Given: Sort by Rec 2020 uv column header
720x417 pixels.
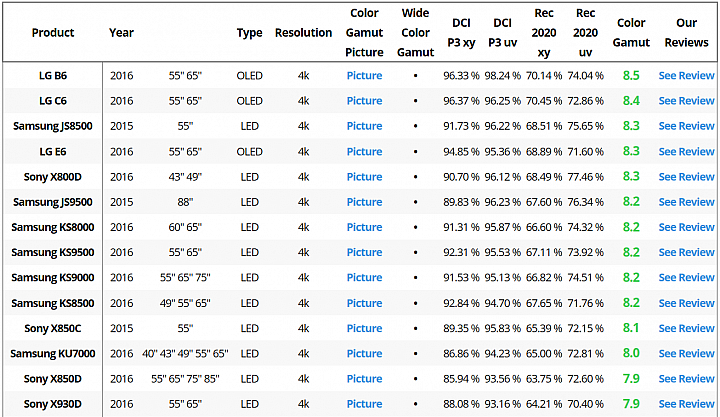Looking at the screenshot, I should click(585, 33).
